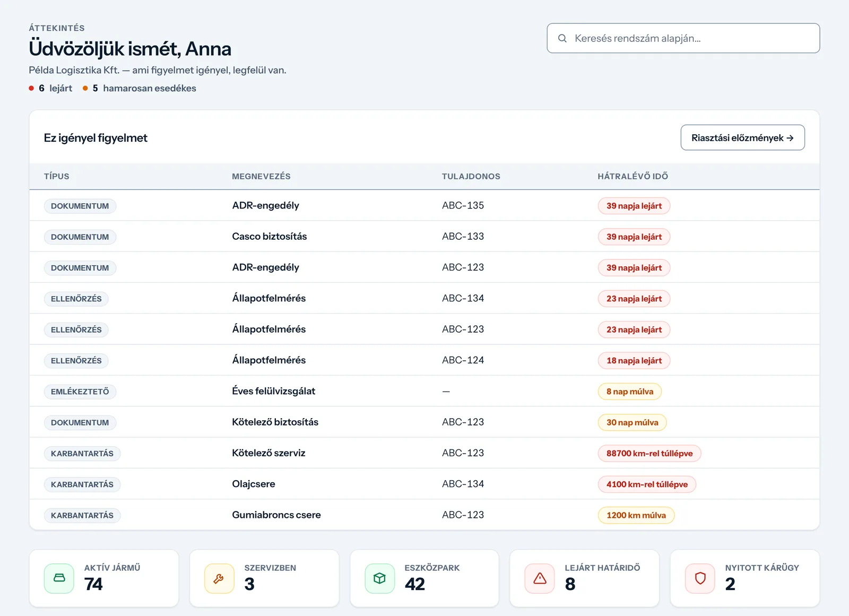Open Riasztási előzmények
The height and width of the screenshot is (616, 849).
point(742,137)
